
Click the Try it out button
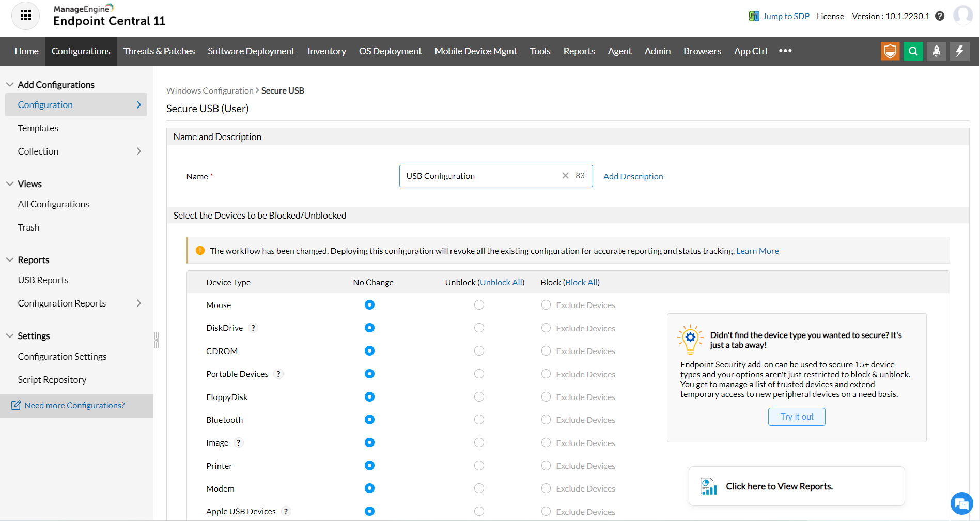tap(796, 417)
